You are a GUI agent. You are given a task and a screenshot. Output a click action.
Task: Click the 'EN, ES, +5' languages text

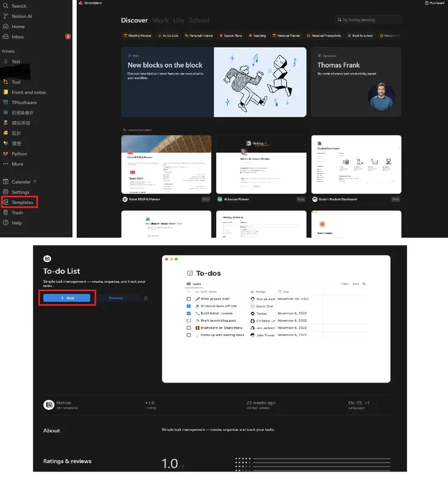359,402
